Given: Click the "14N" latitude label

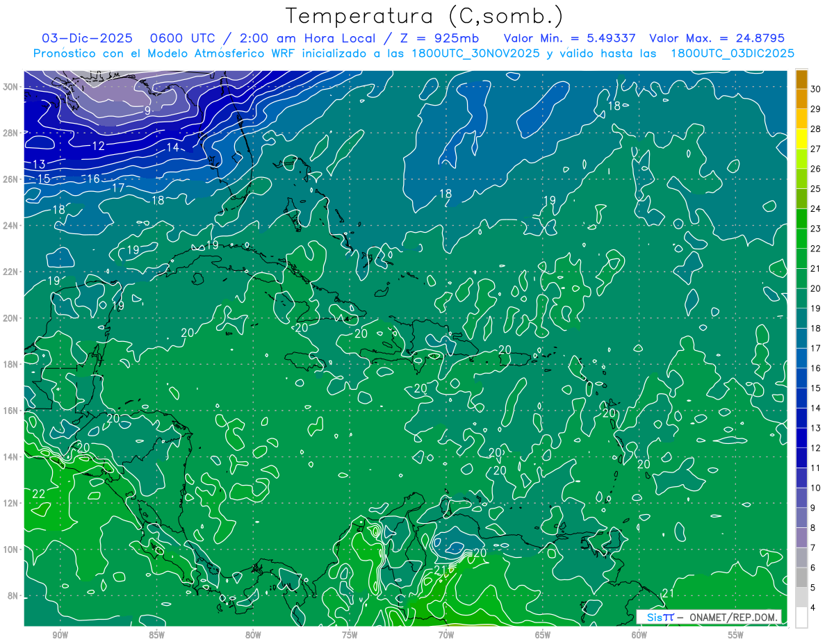Looking at the screenshot, I should tap(12, 457).
